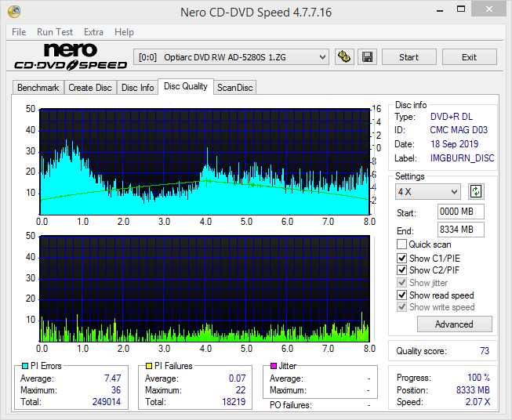Click the Nero CD-DVD Speed logo

pos(71,56)
